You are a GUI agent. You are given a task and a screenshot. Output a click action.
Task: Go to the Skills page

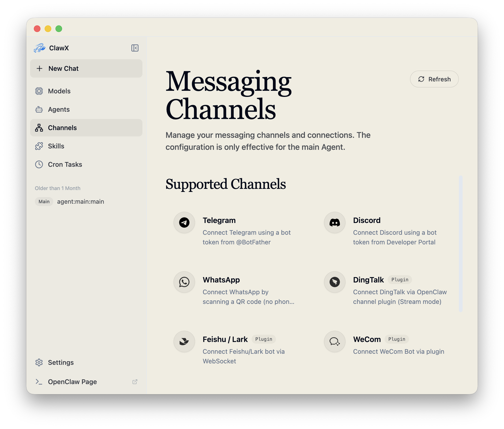pyautogui.click(x=56, y=146)
